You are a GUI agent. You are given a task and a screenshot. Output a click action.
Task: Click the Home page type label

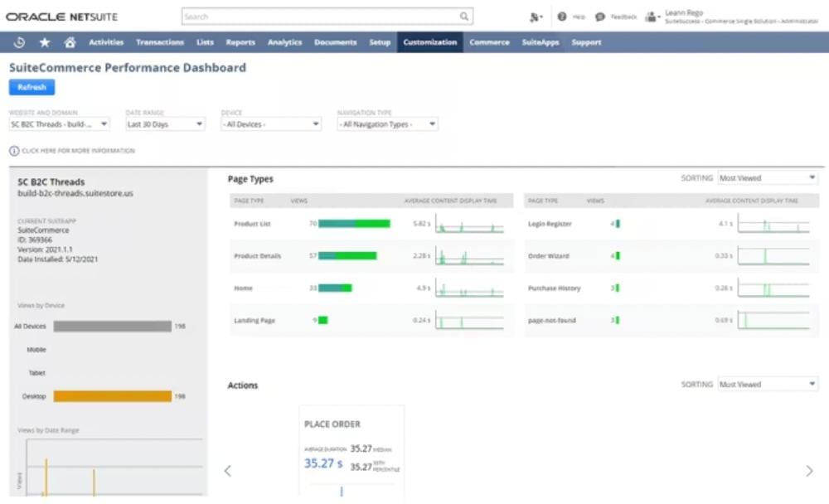click(x=243, y=288)
